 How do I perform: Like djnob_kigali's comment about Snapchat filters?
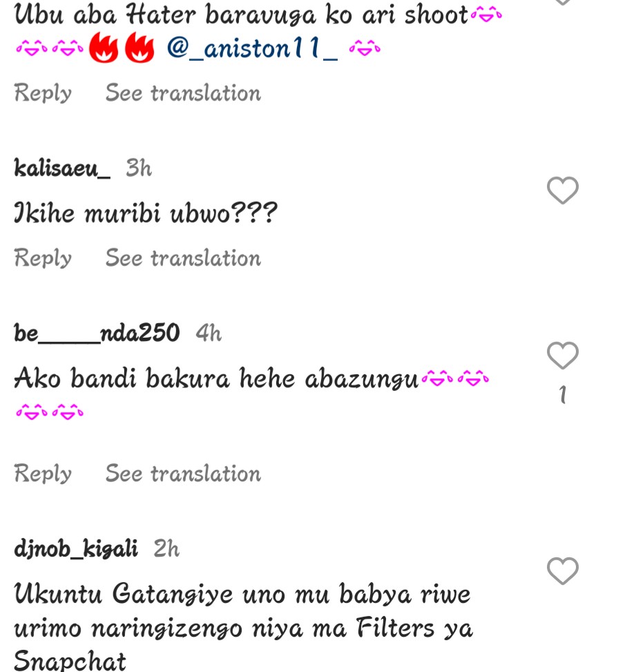coord(562,571)
